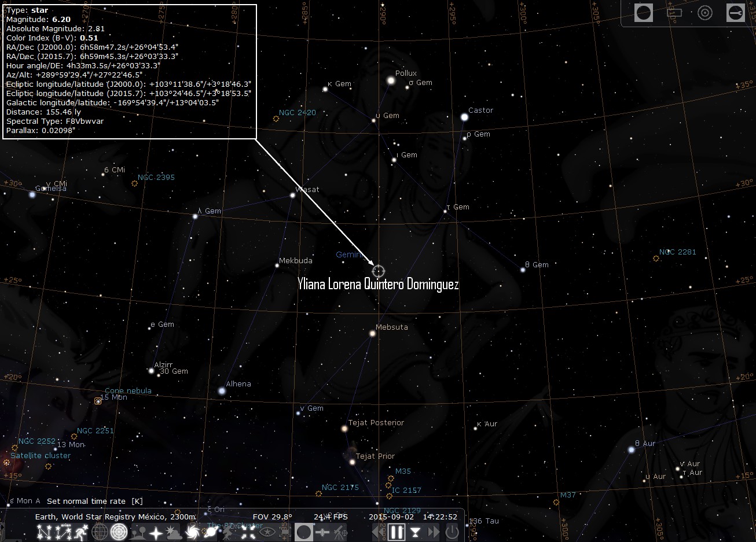
Task: Toggle atmosphere rendering
Action: pyautogui.click(x=173, y=532)
